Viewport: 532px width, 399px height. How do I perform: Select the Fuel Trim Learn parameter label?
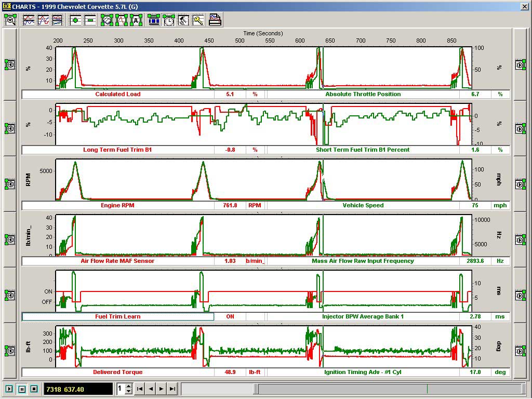point(118,316)
